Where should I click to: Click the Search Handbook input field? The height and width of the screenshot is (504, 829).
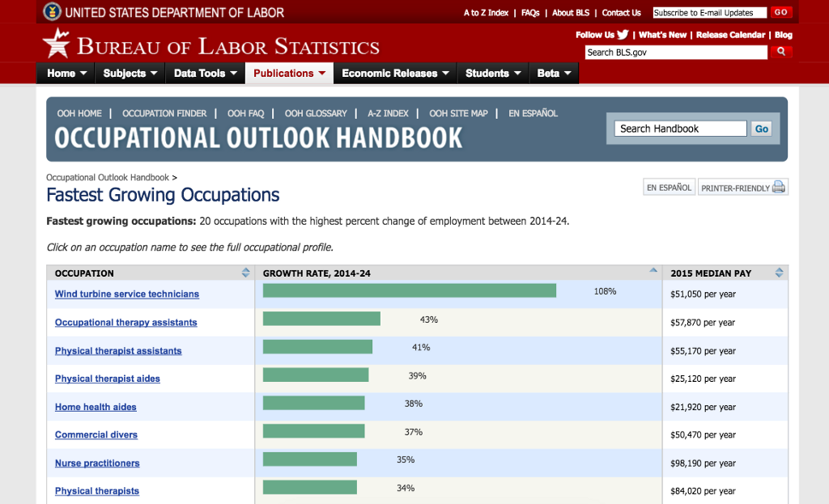(x=680, y=129)
